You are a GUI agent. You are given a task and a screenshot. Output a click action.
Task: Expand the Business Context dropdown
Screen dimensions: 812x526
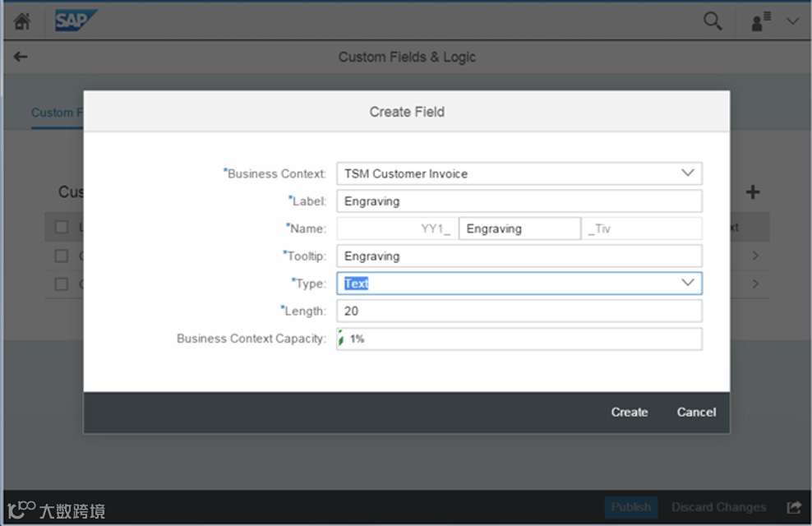(x=688, y=173)
